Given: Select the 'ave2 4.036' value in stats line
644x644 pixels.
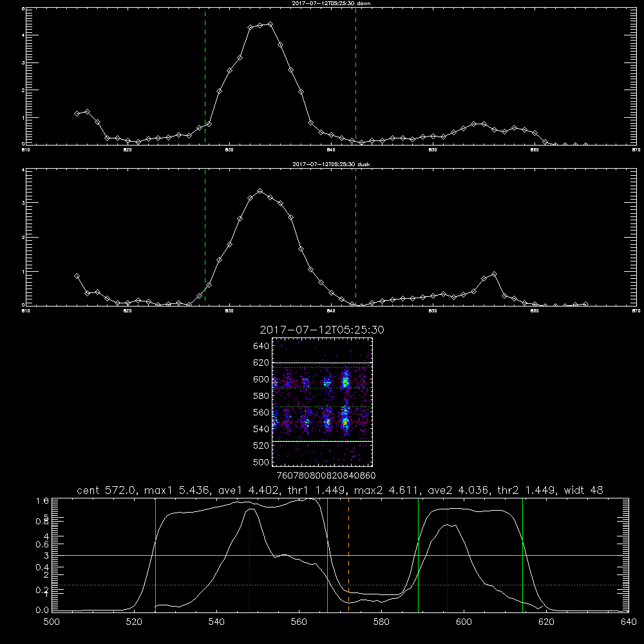Looking at the screenshot, I should pyautogui.click(x=457, y=490).
